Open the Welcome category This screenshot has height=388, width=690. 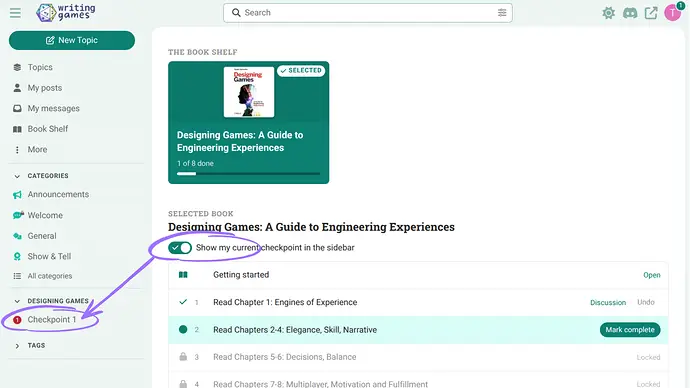(x=45, y=215)
